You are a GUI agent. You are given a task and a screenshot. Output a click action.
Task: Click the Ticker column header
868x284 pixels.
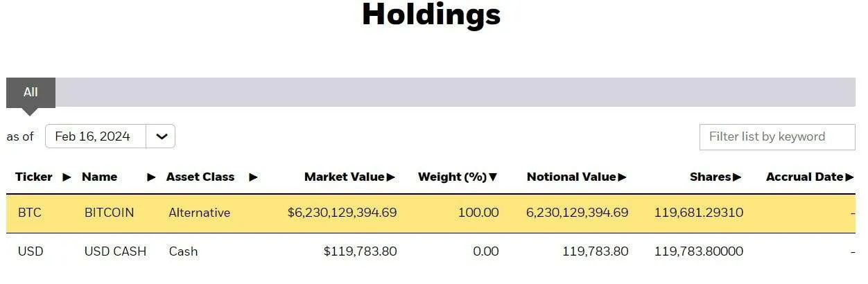coord(34,177)
